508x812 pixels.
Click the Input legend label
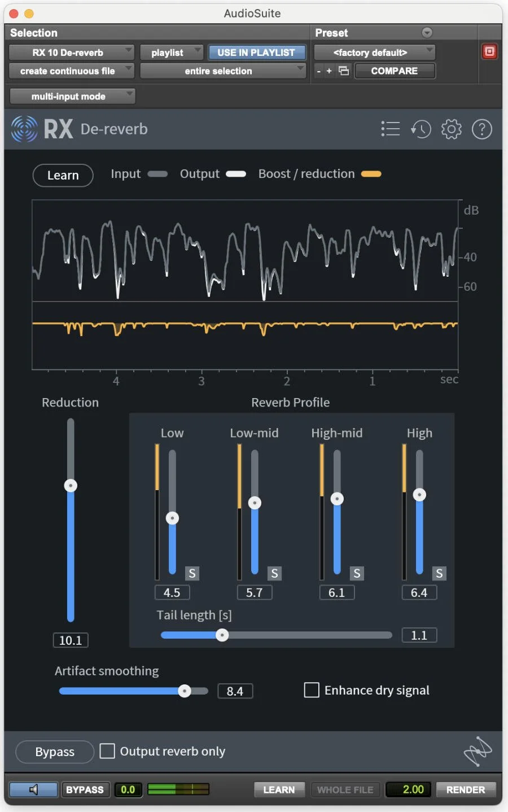(x=125, y=174)
